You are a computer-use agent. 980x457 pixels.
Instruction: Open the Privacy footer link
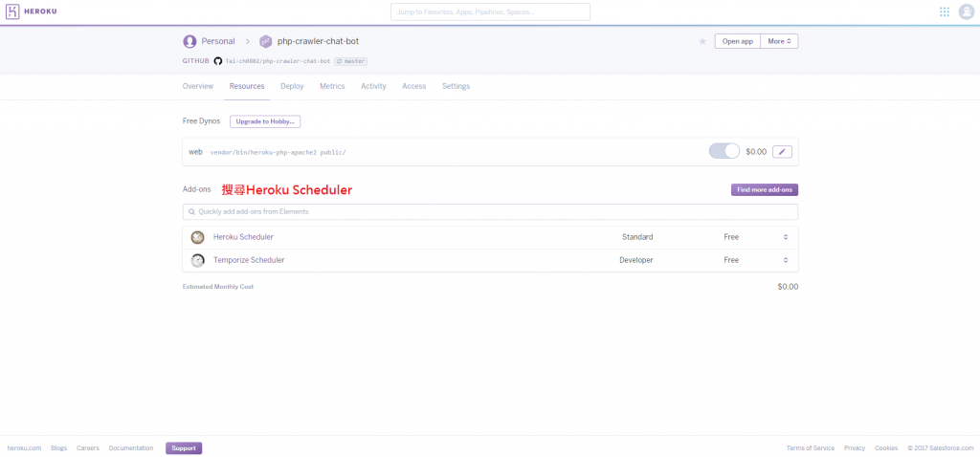tap(855, 448)
